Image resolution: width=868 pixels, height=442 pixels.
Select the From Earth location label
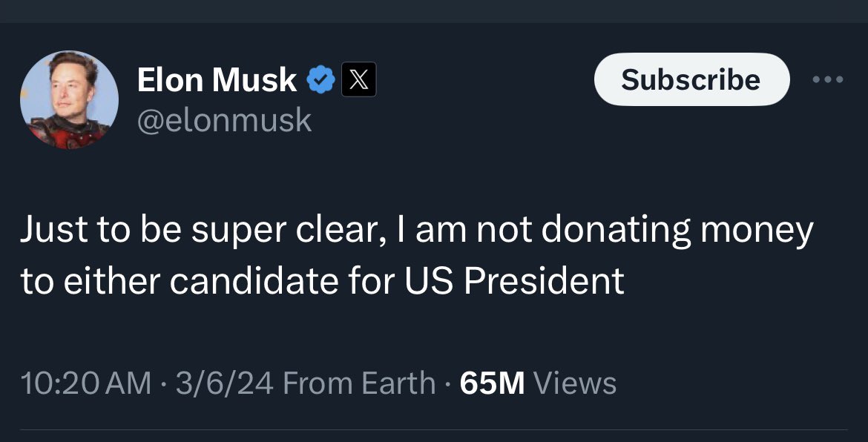(360, 383)
